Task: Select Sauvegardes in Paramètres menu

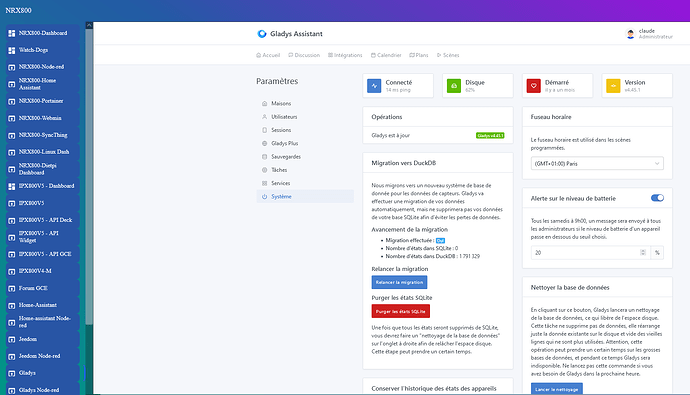Action: pos(305,157)
